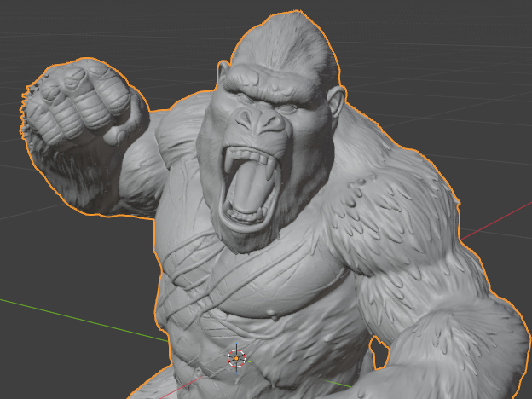
Task: Click the orange object origin dot
Action: pyautogui.click(x=236, y=358)
